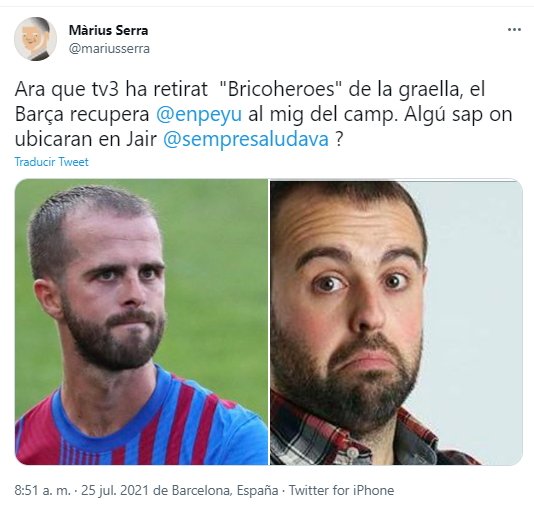This screenshot has height=513, width=534.
Task: Click the word Barça in the tweet text
Action: click(x=39, y=115)
